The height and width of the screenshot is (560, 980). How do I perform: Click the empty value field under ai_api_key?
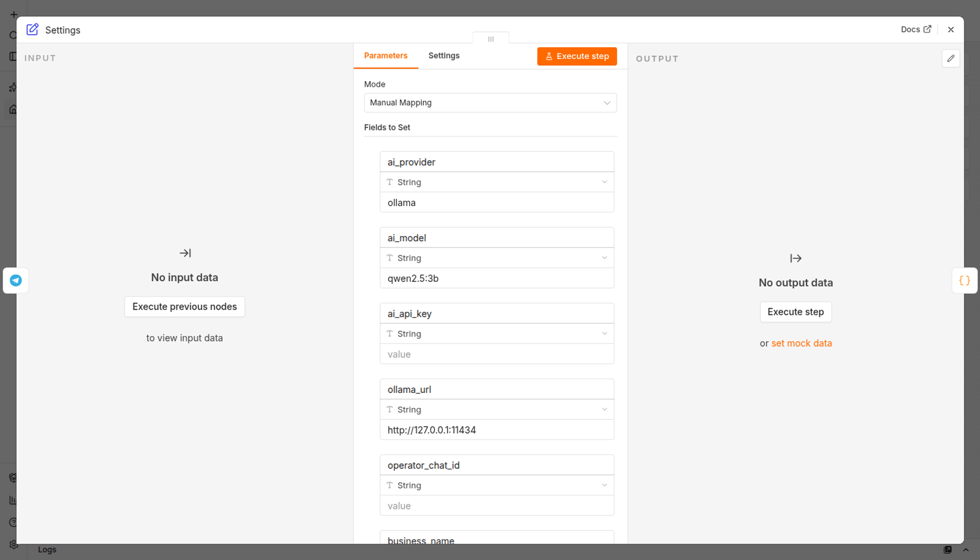click(x=497, y=354)
